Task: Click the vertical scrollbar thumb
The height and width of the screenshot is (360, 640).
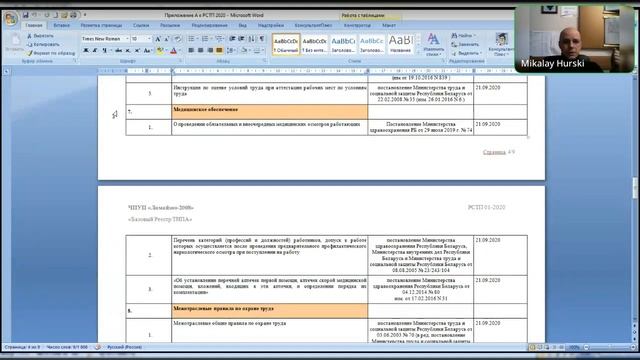Action: [635, 187]
